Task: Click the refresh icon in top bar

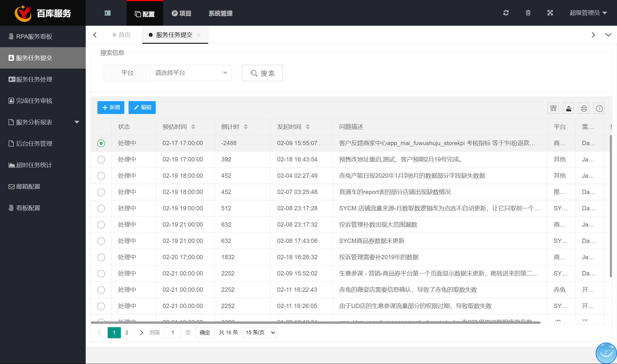Action: point(506,13)
